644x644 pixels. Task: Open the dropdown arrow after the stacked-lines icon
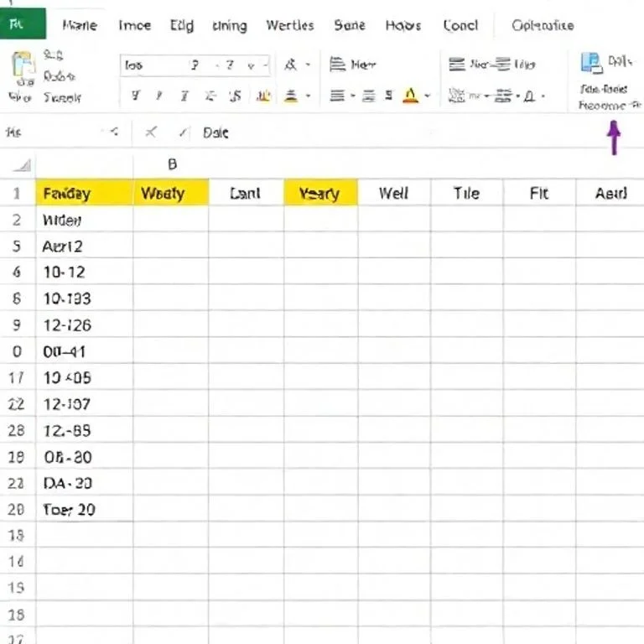[x=518, y=96]
